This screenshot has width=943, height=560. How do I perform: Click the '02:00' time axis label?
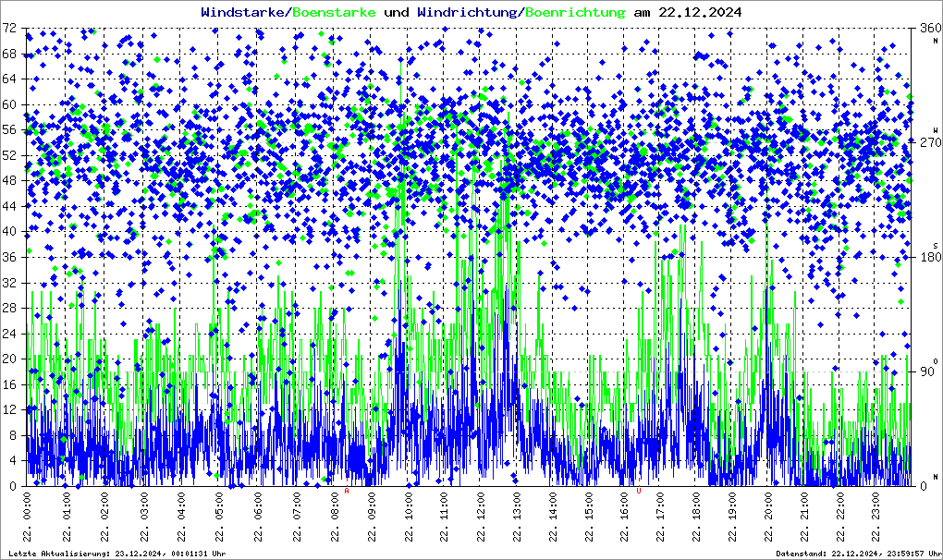pos(104,505)
